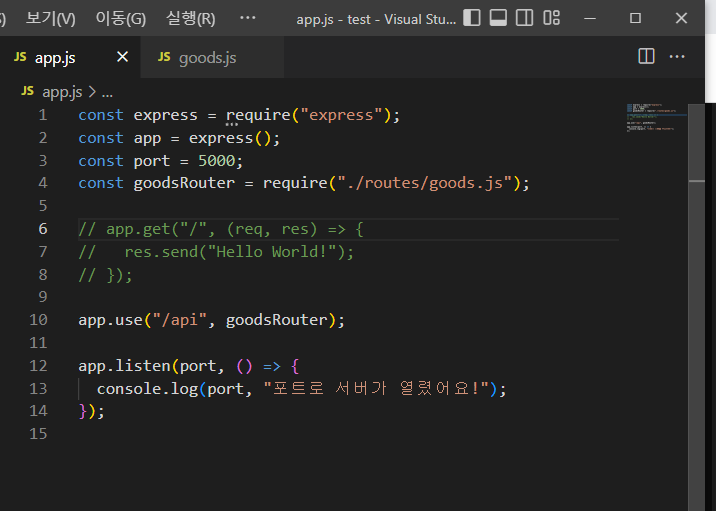Click require on line 1
This screenshot has height=511, width=716.
coord(258,115)
